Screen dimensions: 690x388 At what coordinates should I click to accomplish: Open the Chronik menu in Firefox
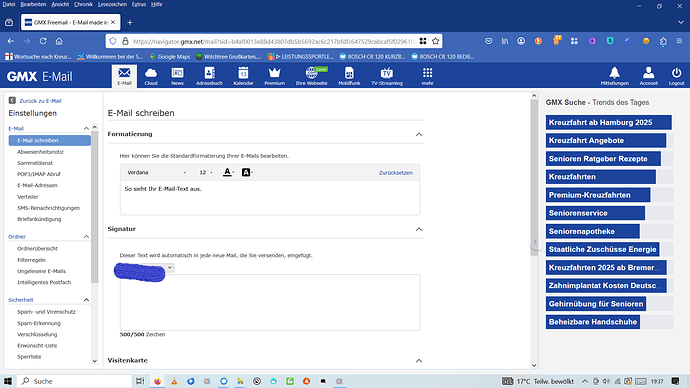pos(83,4)
